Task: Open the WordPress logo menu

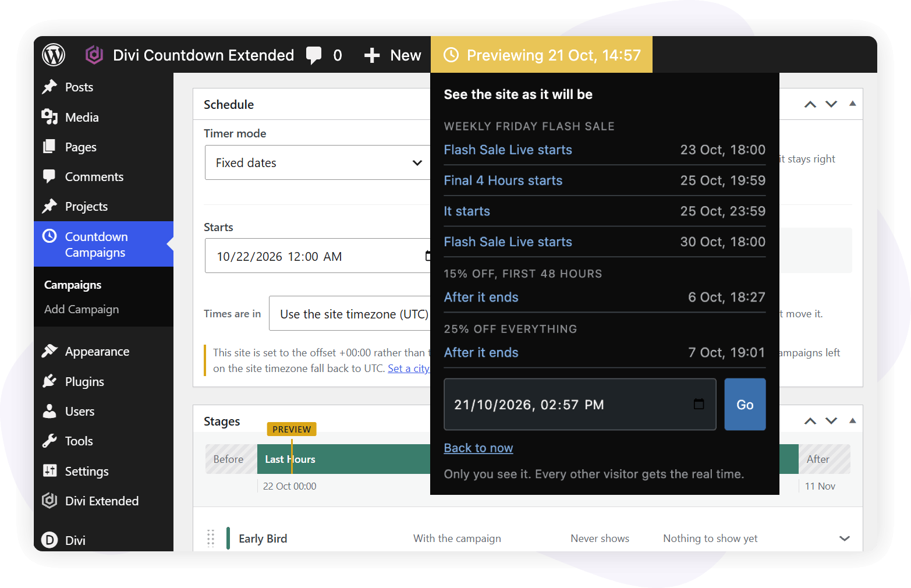Action: point(54,55)
